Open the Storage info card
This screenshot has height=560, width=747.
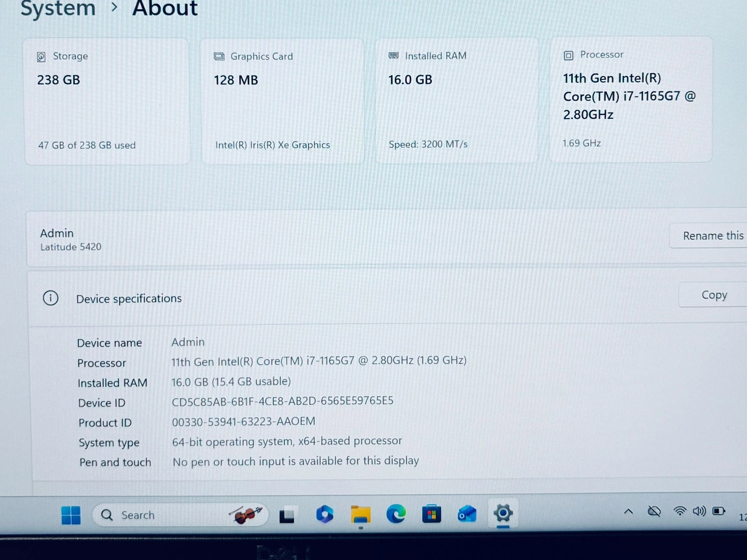point(107,101)
